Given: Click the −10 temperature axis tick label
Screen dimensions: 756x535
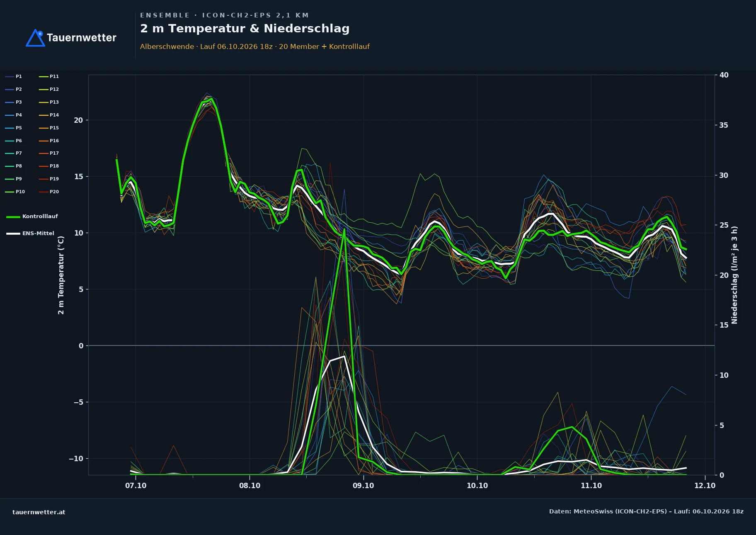Looking at the screenshot, I should pos(76,459).
